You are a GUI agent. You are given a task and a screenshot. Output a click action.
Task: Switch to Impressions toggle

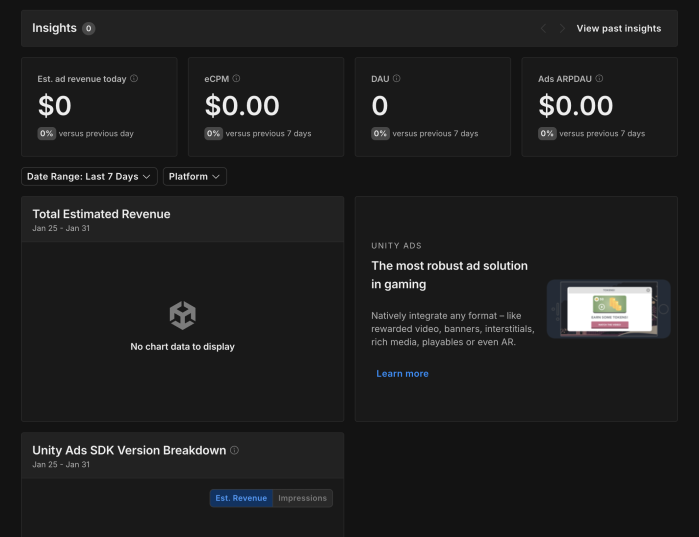point(302,498)
